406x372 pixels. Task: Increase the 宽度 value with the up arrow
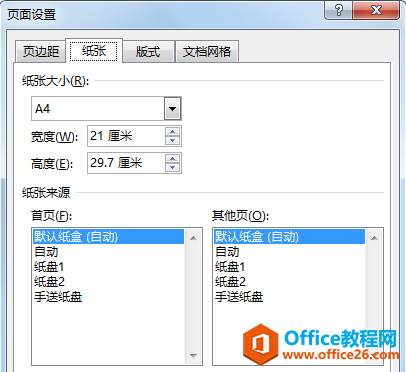(x=173, y=131)
